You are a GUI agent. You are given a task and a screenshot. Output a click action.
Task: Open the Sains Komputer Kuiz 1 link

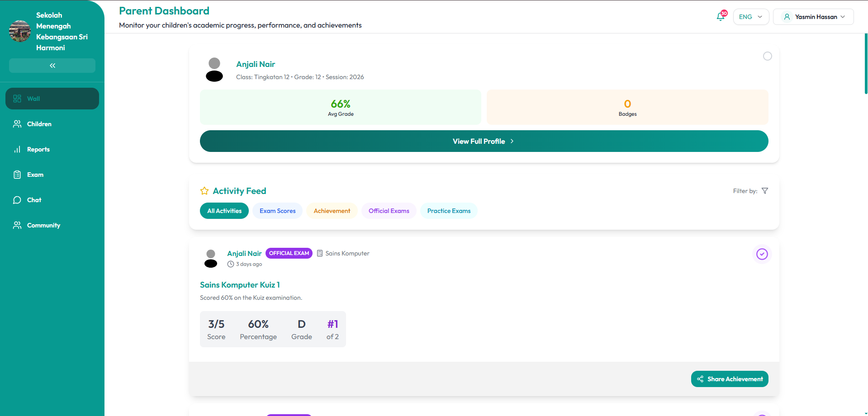pyautogui.click(x=240, y=285)
